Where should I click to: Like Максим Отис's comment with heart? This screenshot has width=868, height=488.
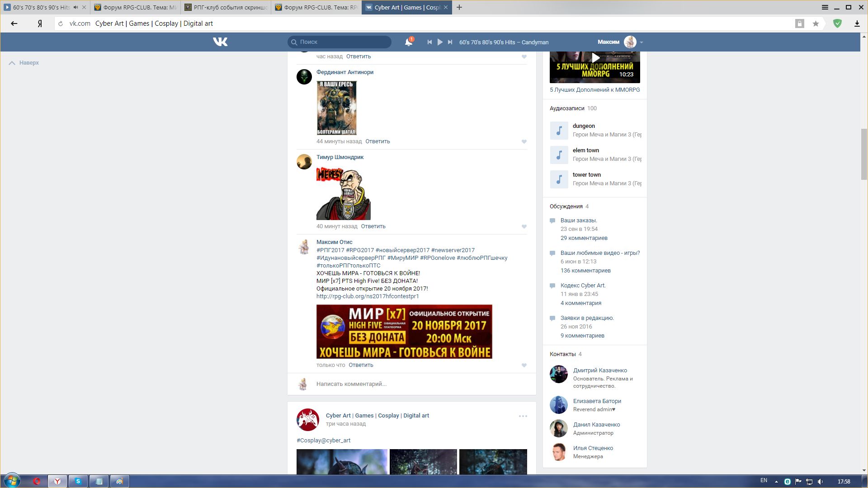[x=524, y=365]
